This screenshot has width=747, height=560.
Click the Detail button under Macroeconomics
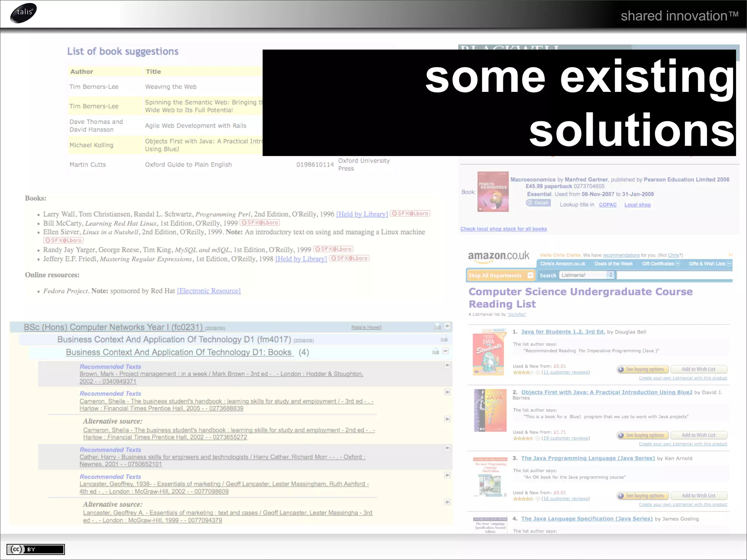[538, 203]
